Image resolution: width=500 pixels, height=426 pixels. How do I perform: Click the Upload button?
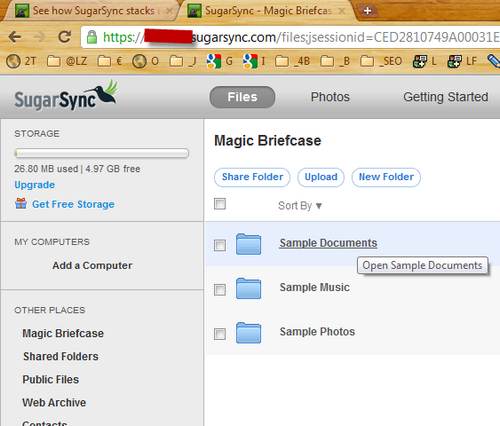click(321, 177)
